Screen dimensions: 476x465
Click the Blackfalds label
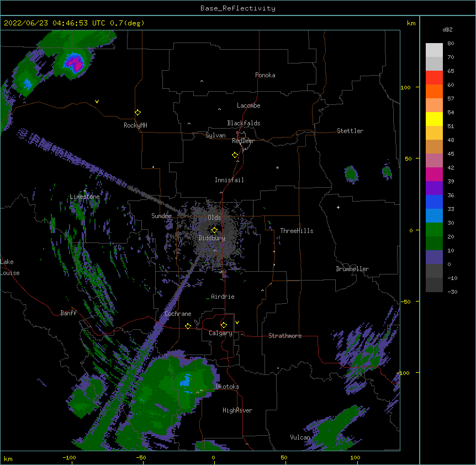(244, 123)
